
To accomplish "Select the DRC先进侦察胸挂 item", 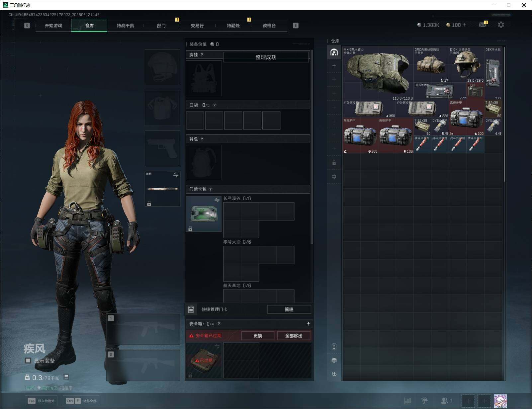I will point(431,65).
